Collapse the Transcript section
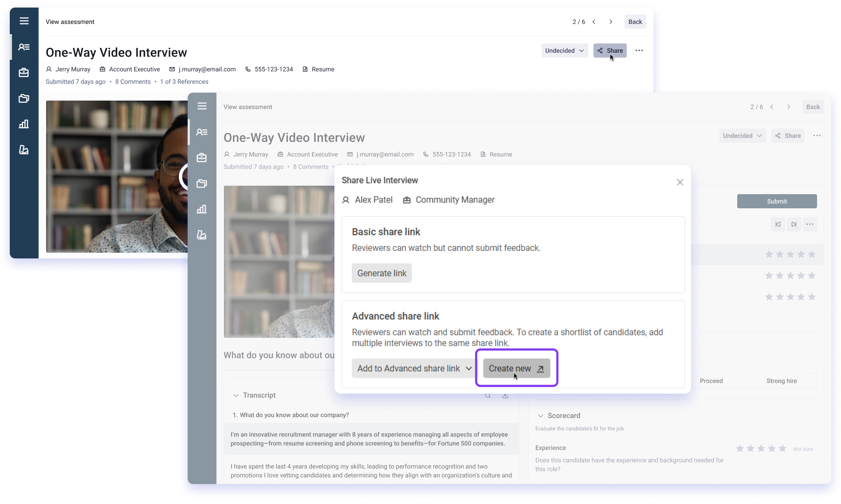841x504 pixels. pos(236,395)
